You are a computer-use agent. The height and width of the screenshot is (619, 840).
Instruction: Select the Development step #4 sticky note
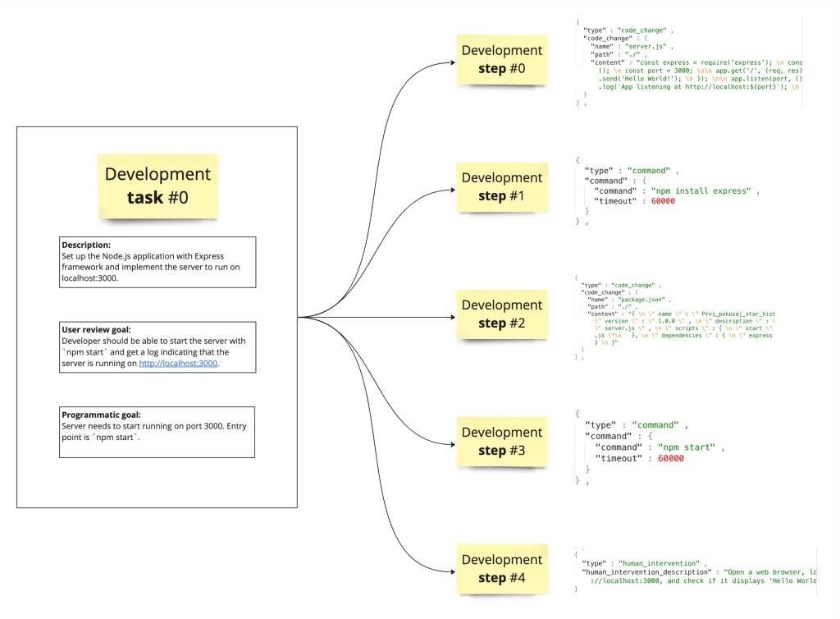click(x=501, y=570)
